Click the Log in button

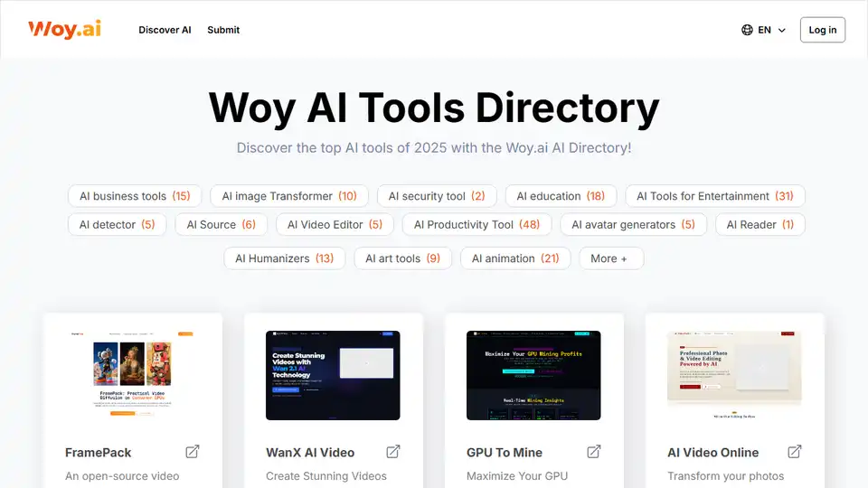[822, 30]
